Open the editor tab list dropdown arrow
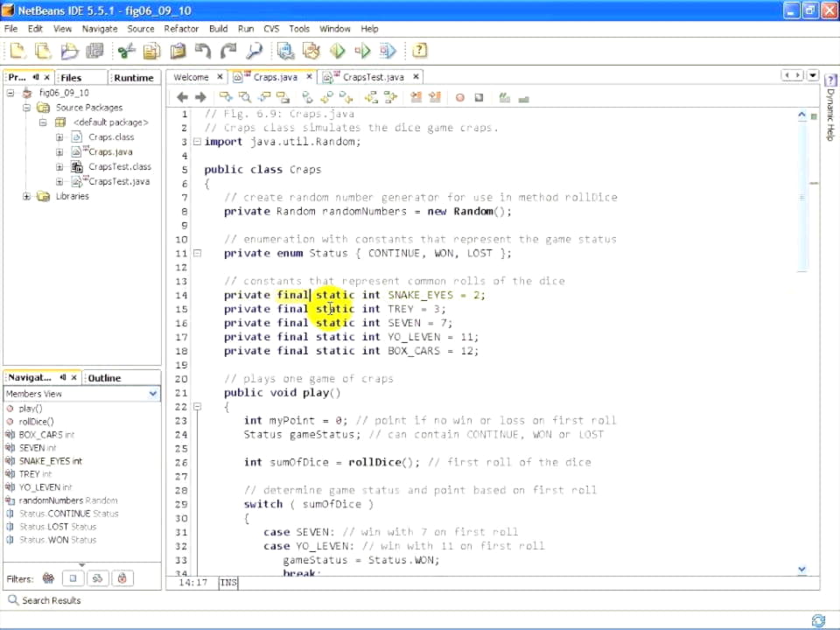840x630 pixels. [x=813, y=75]
